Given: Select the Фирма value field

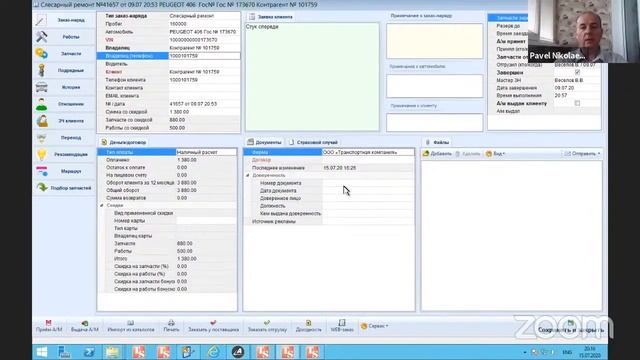Looking at the screenshot, I should tap(368, 152).
